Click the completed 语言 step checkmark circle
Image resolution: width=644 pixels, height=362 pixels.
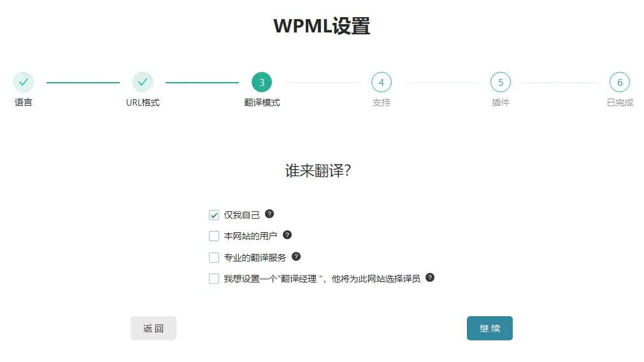click(x=24, y=83)
